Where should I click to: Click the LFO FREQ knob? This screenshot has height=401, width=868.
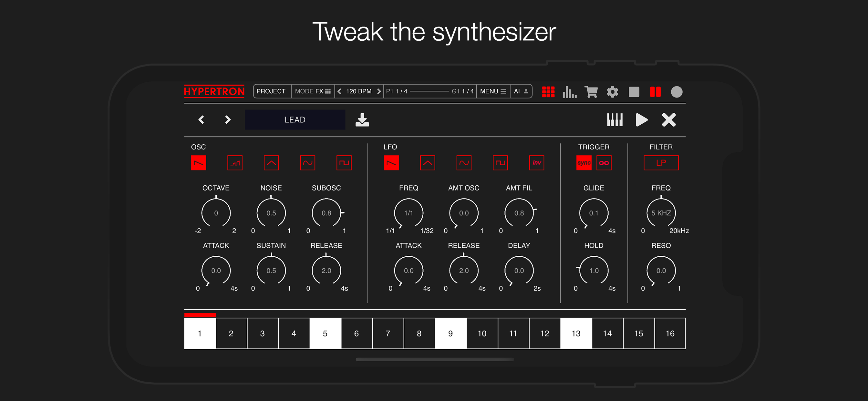pos(409,213)
